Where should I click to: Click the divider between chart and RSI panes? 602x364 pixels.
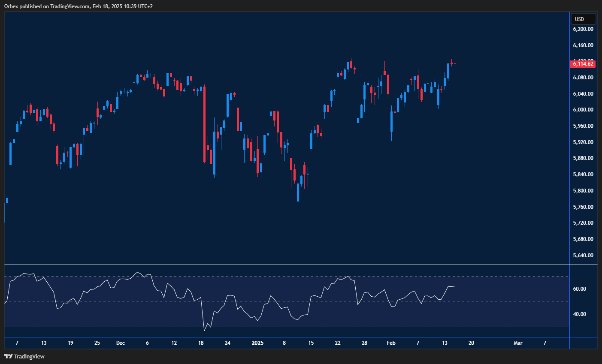tap(283, 265)
